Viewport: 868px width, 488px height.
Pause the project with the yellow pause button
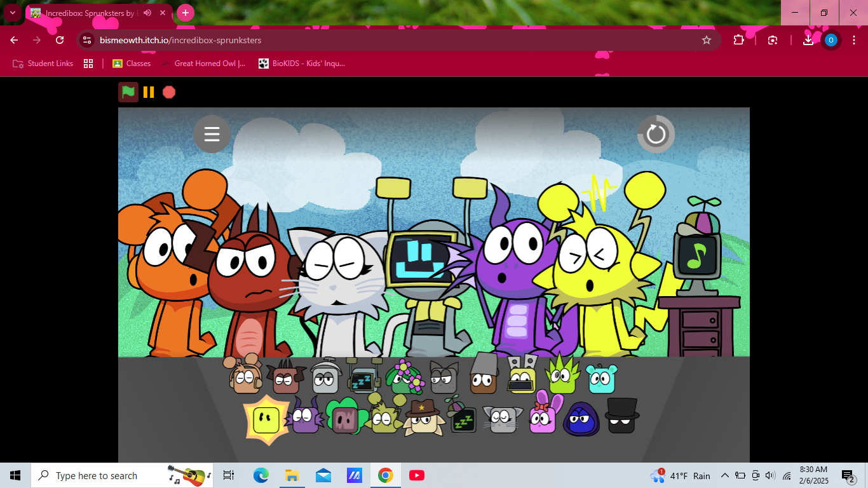149,92
